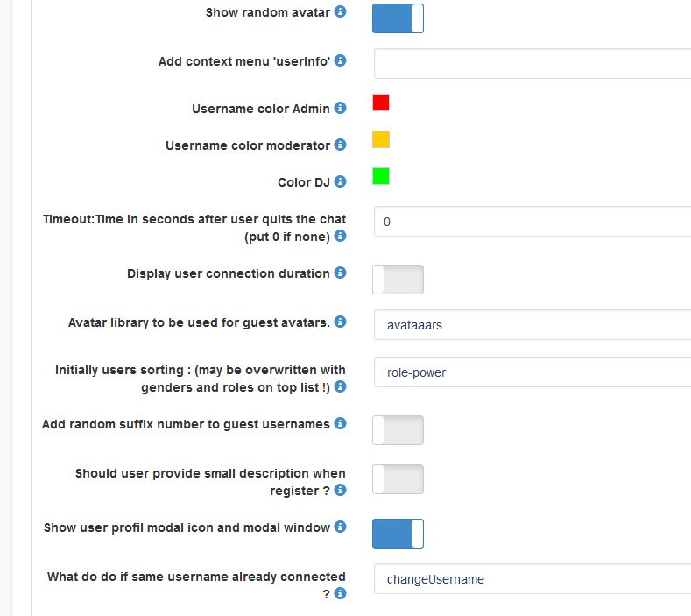Screen dimensions: 691x616
Task: Click the context menu 'userInfo' text field
Action: pos(532,64)
